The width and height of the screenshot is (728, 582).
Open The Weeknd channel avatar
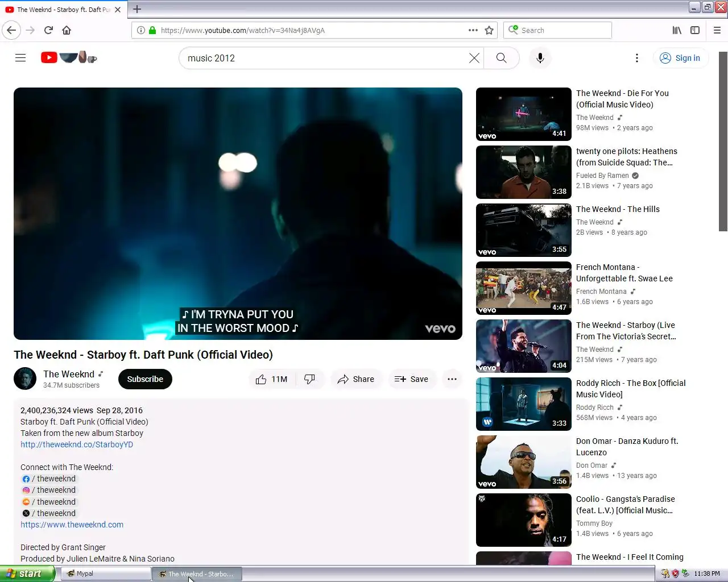point(25,379)
